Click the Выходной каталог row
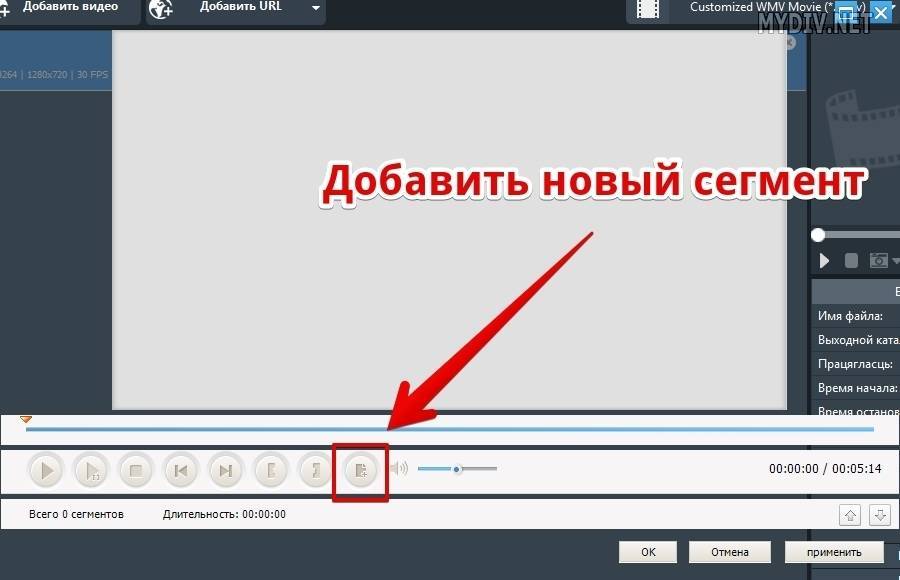The height and width of the screenshot is (580, 900). 856,340
